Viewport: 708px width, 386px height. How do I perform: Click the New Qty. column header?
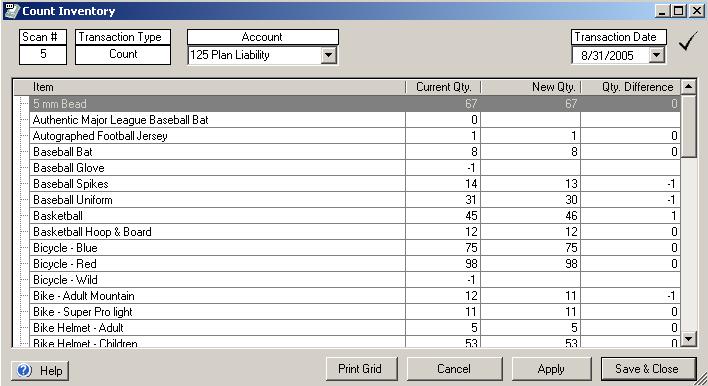531,87
